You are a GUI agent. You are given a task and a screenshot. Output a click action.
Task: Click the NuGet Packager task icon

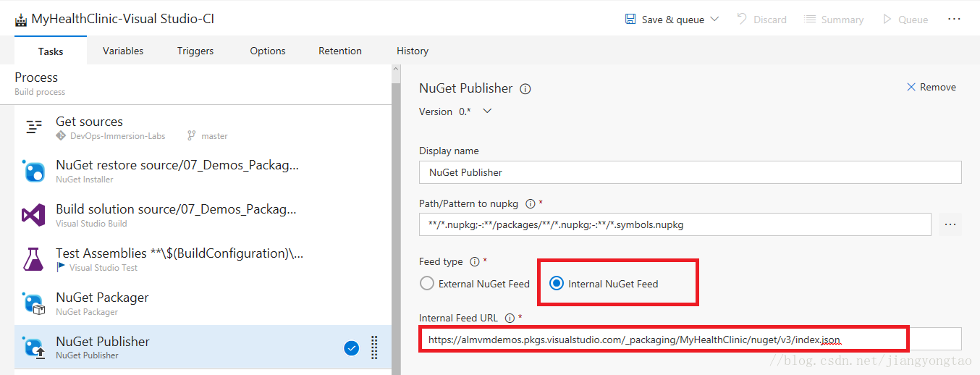click(33, 303)
